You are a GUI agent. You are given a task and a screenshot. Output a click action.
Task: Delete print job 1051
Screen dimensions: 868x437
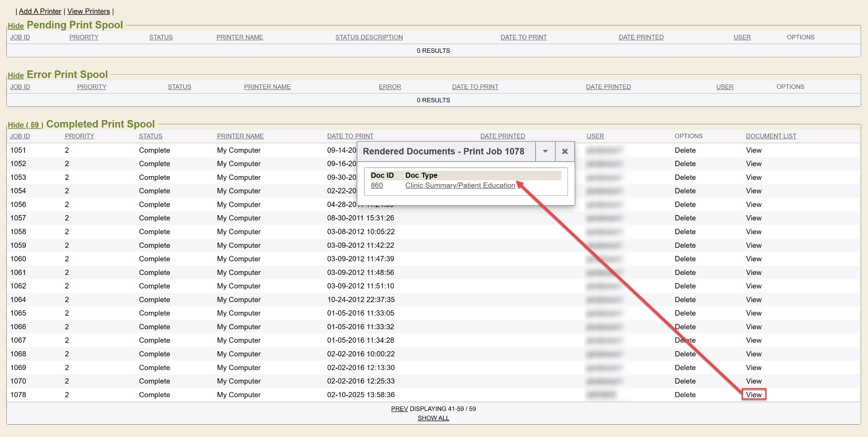point(685,150)
